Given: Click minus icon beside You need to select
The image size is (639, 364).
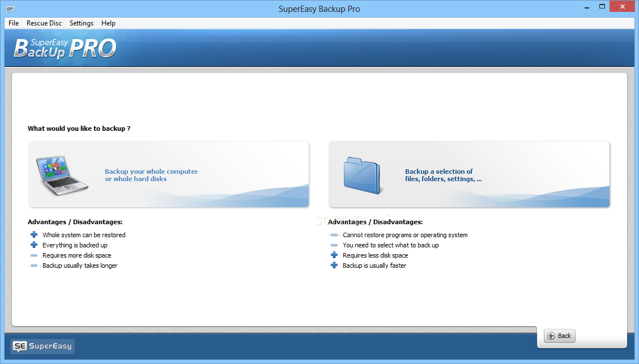Looking at the screenshot, I should tap(334, 245).
